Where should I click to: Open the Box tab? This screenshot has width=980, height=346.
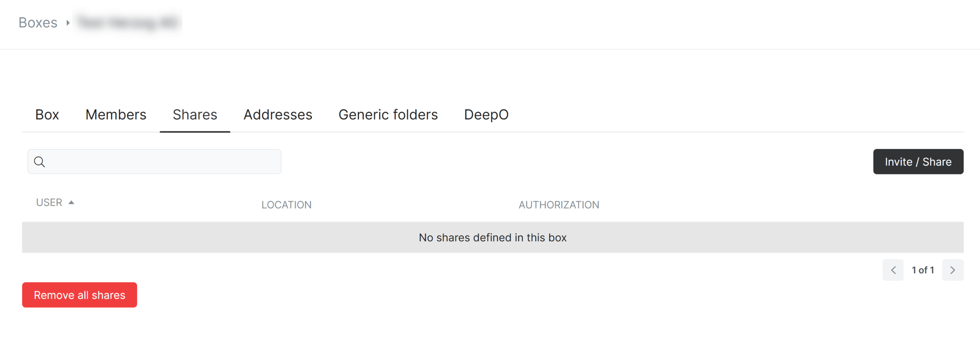click(47, 115)
